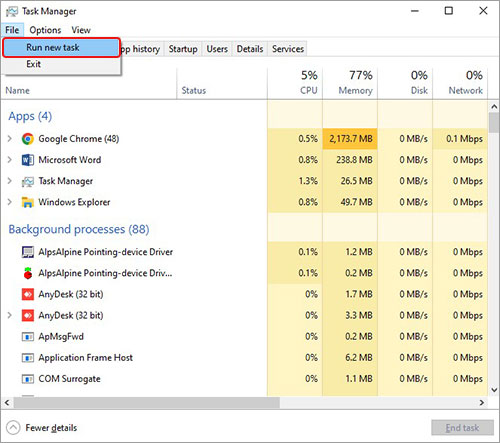Switch to the App history tab
The width and height of the screenshot is (500, 443).
(142, 49)
